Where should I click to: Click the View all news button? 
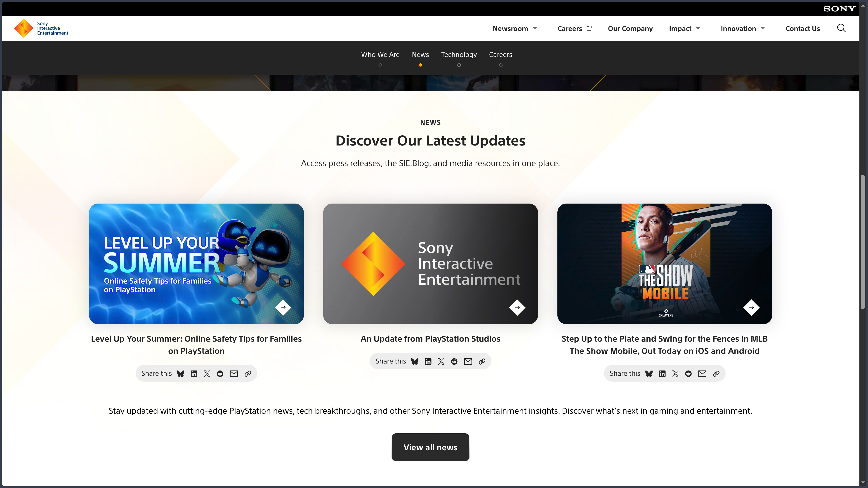click(430, 447)
